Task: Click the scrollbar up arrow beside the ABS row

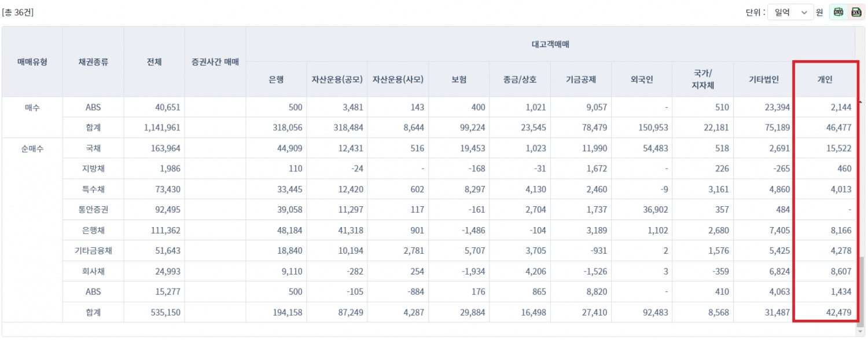Action: pos(861,103)
